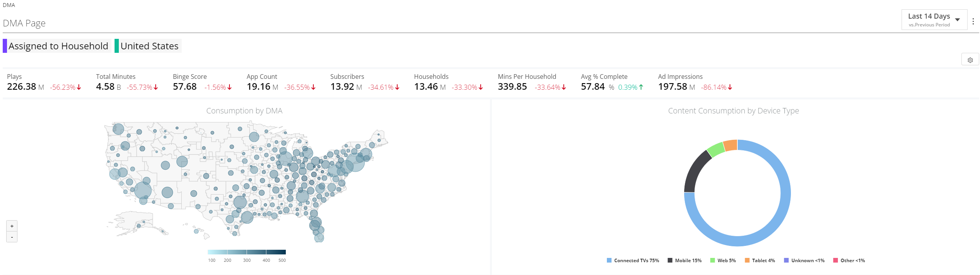
Task: Click the map color scale legend bar
Action: tap(247, 252)
